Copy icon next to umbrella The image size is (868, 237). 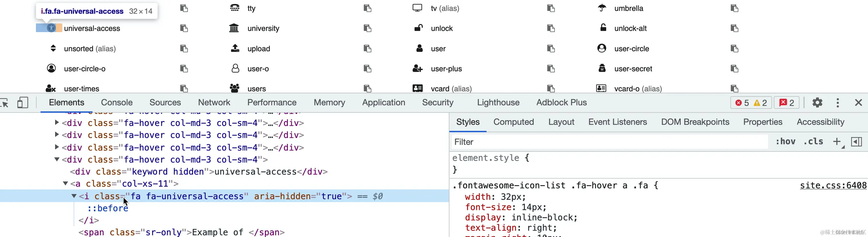734,8
